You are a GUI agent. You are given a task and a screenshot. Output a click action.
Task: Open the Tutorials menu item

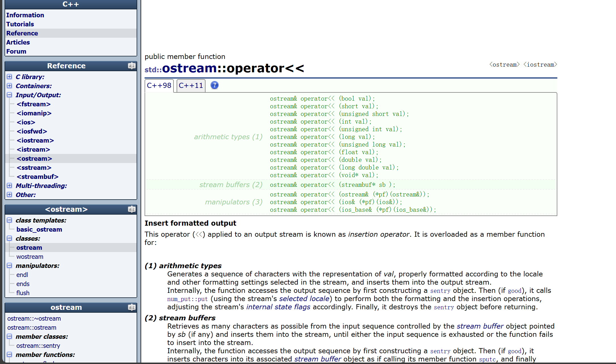[20, 24]
